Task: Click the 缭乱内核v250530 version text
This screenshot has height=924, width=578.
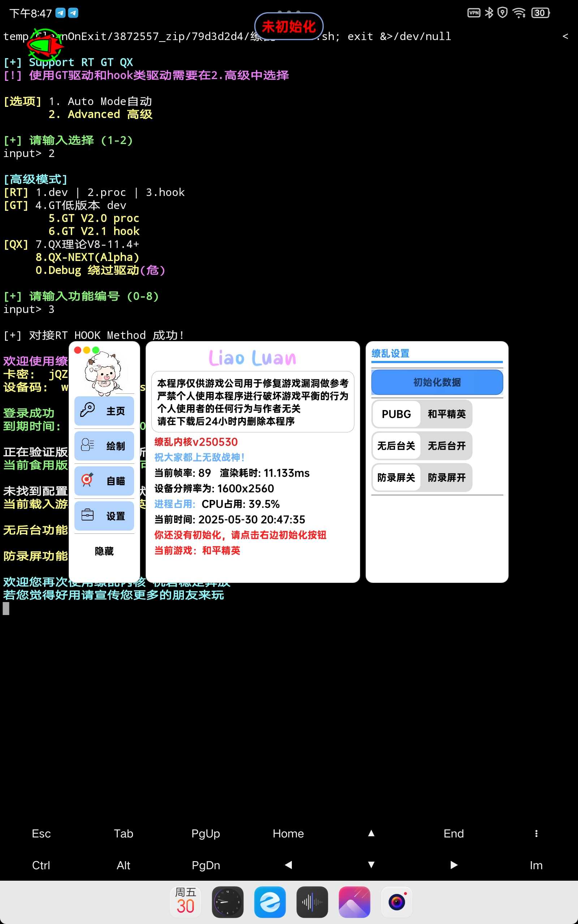Action: [196, 442]
